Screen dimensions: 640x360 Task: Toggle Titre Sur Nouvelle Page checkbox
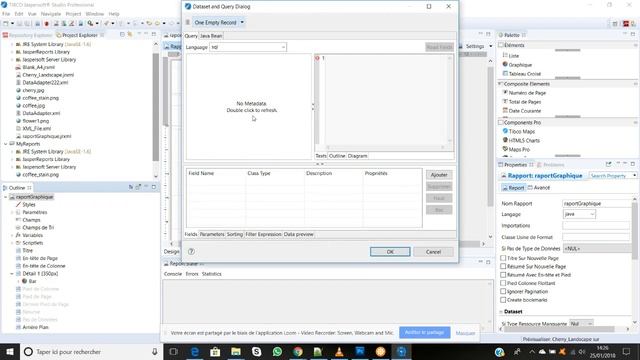(503, 258)
